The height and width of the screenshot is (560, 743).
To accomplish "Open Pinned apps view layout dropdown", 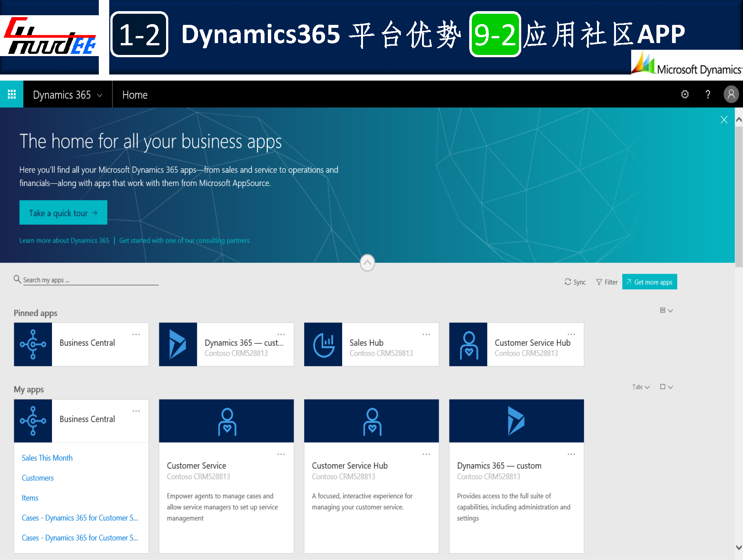I will (x=666, y=310).
